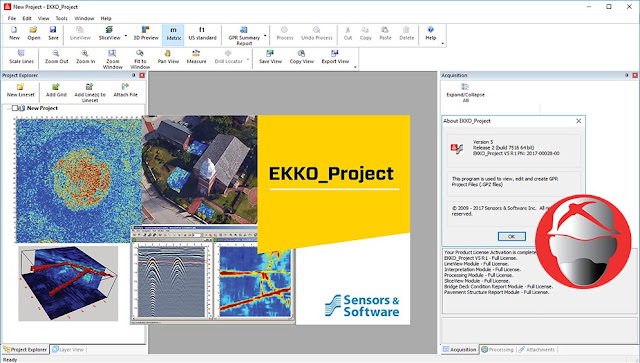
Task: Switch units to US standard
Action: [x=202, y=33]
